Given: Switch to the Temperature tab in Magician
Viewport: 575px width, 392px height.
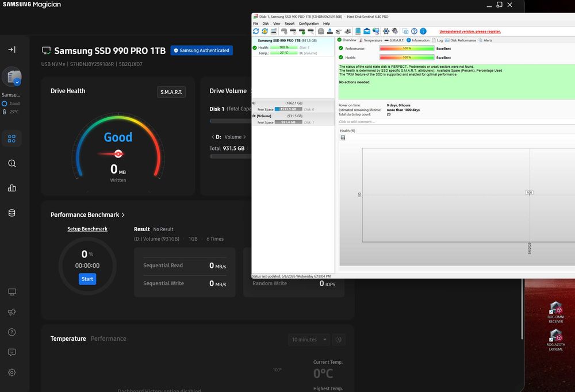Looking at the screenshot, I should (68, 339).
